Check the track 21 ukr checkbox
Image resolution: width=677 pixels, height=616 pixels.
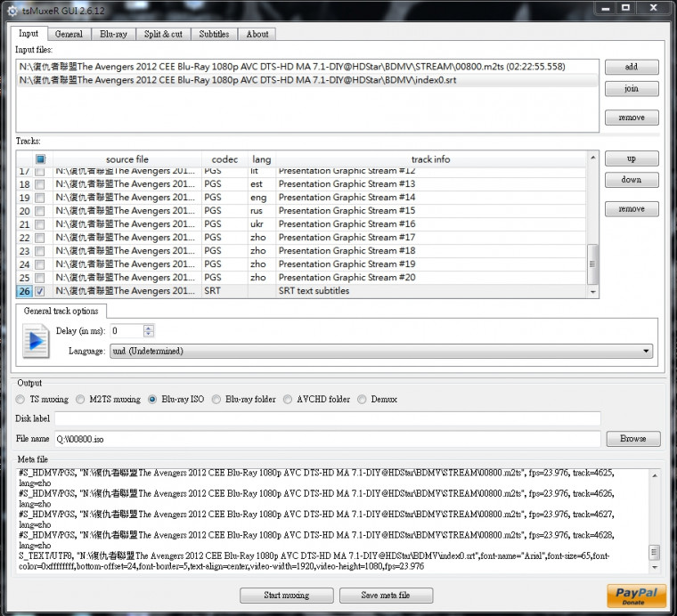coord(40,224)
